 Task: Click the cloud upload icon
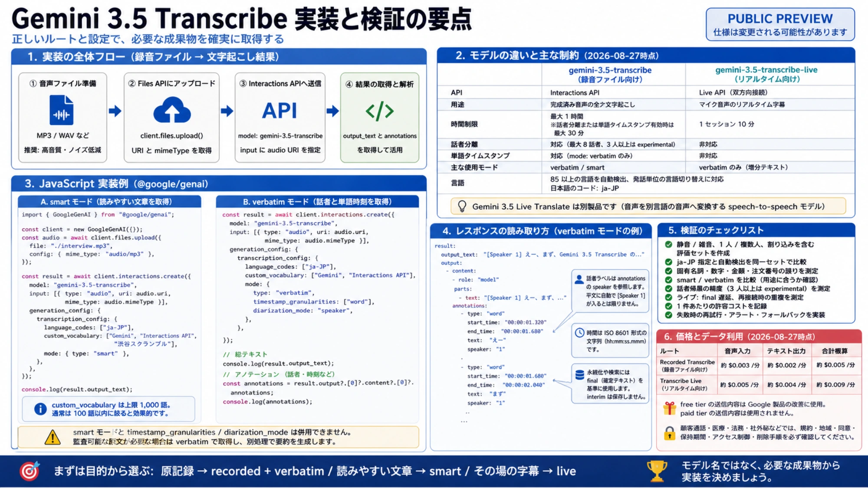coord(172,110)
